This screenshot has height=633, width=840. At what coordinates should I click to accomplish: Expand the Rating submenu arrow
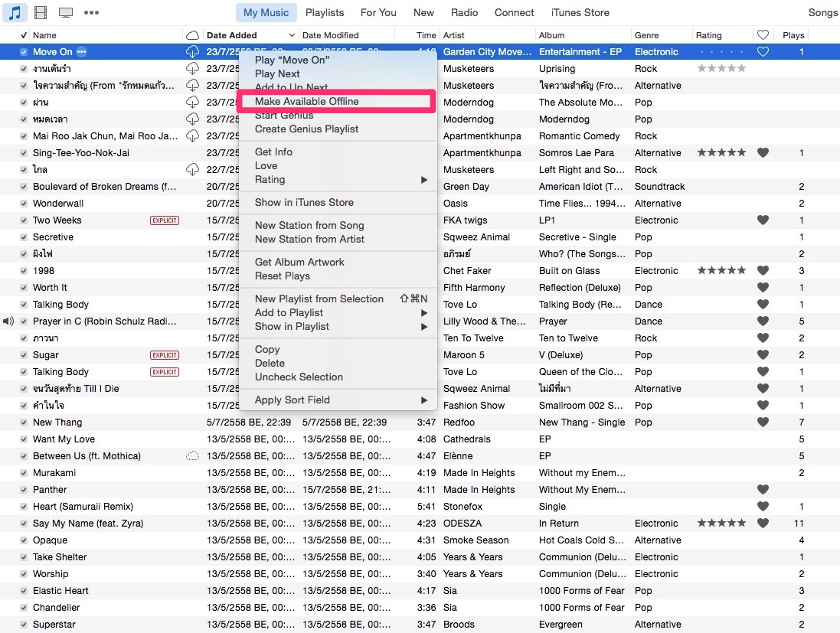tap(423, 180)
